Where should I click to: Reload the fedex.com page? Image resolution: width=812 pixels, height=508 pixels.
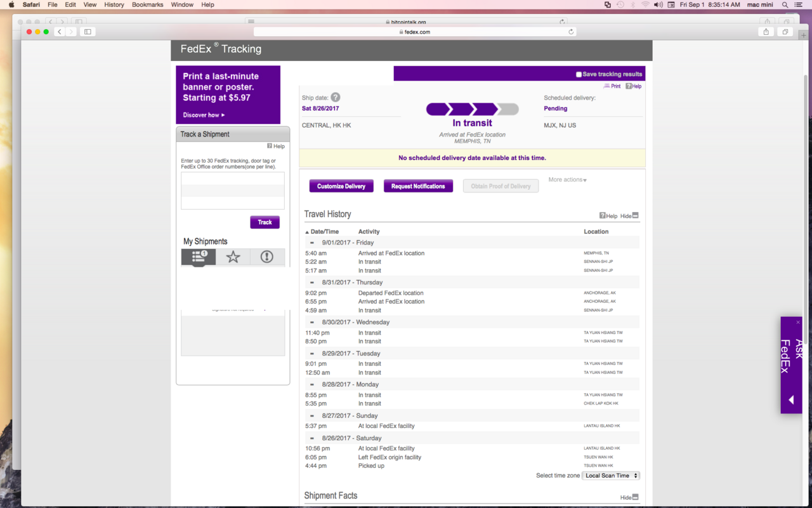point(571,32)
